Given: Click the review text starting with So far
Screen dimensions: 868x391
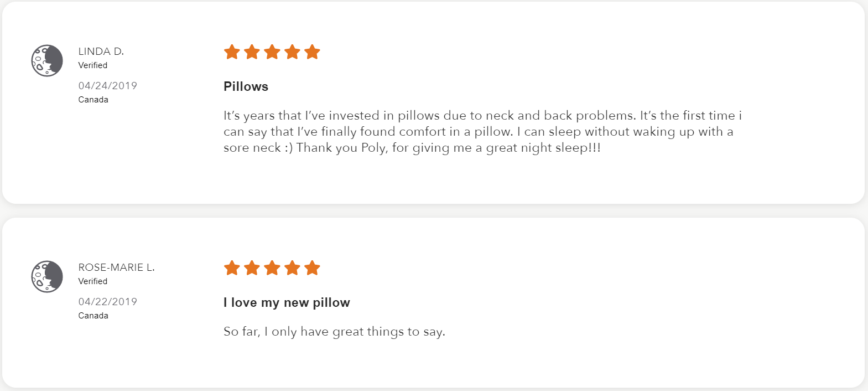Looking at the screenshot, I should point(334,332).
